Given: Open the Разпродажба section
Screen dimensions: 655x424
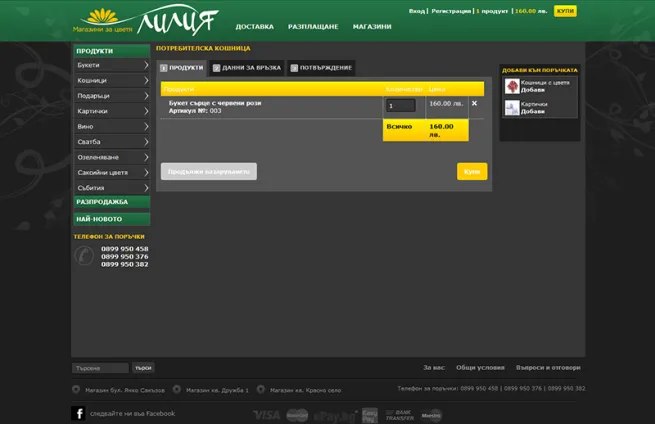Looking at the screenshot, I should tap(112, 202).
